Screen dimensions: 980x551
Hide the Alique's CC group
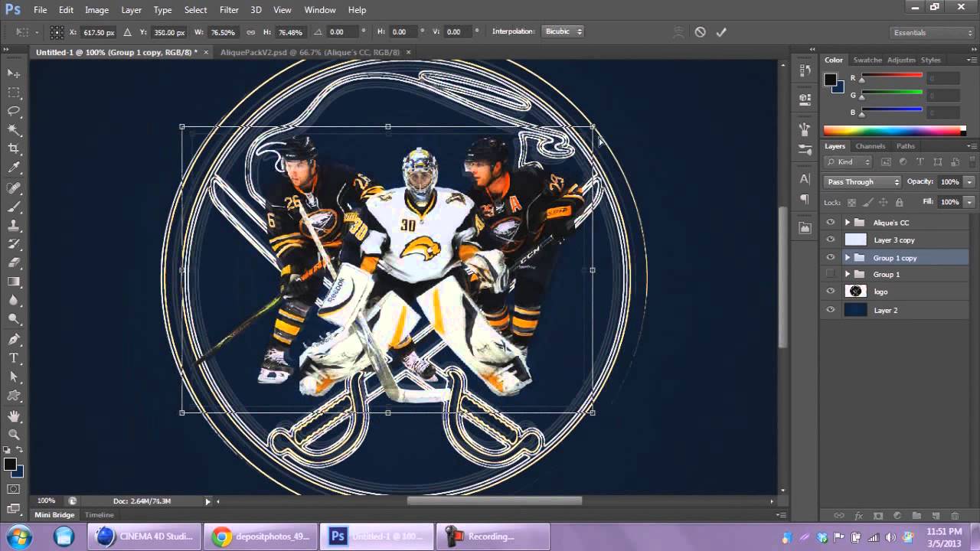[x=831, y=223]
